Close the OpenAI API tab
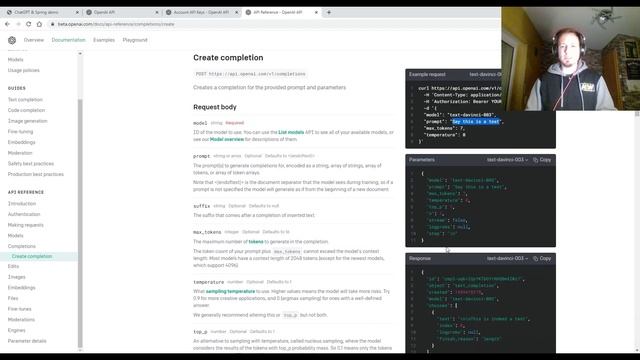 (157, 12)
